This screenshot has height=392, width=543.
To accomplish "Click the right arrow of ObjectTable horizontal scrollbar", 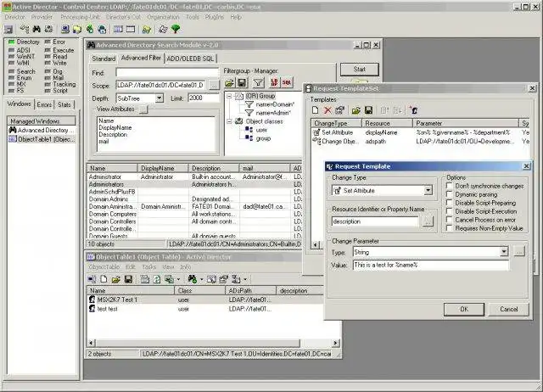I will tap(336, 343).
